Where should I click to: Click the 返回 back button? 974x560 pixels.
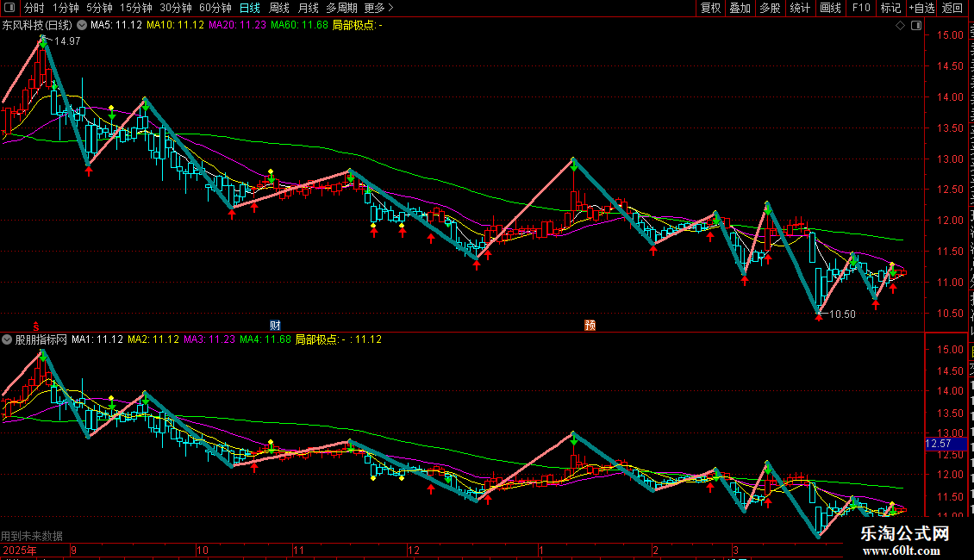[952, 8]
